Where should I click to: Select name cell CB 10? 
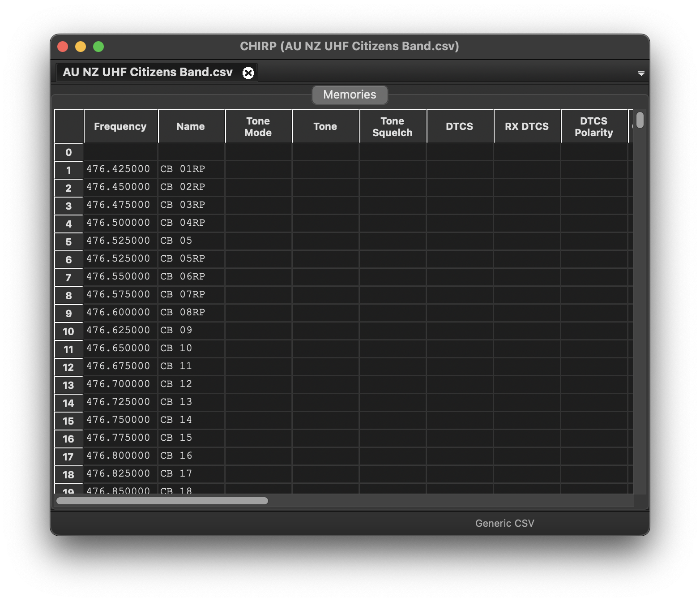(192, 348)
